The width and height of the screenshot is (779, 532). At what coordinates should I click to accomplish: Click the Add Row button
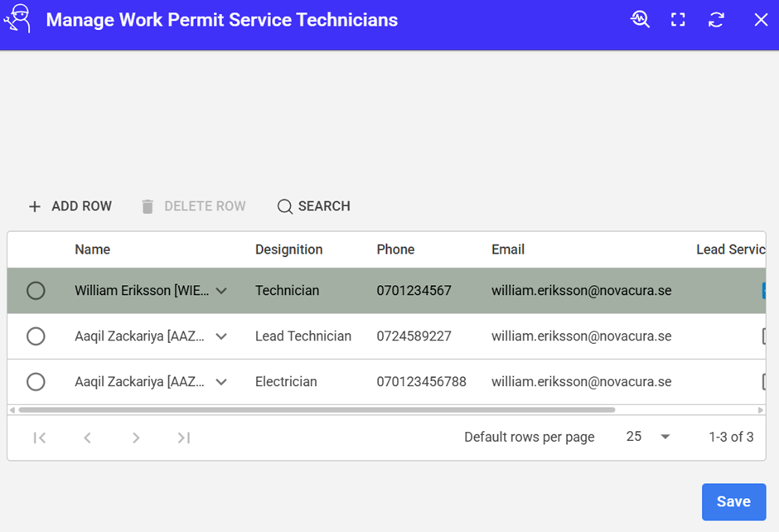coord(70,206)
